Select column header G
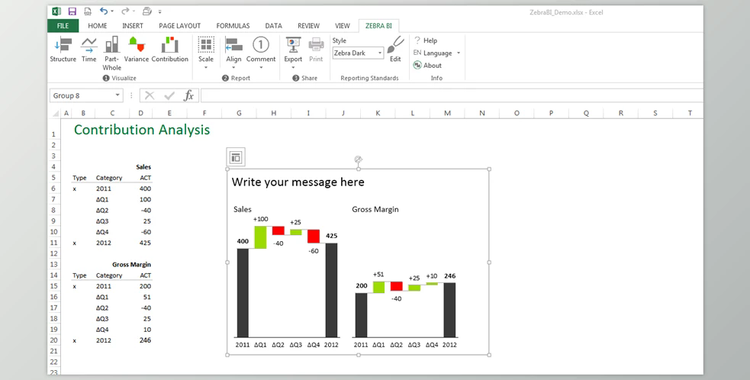This screenshot has width=750, height=380. coord(239,113)
